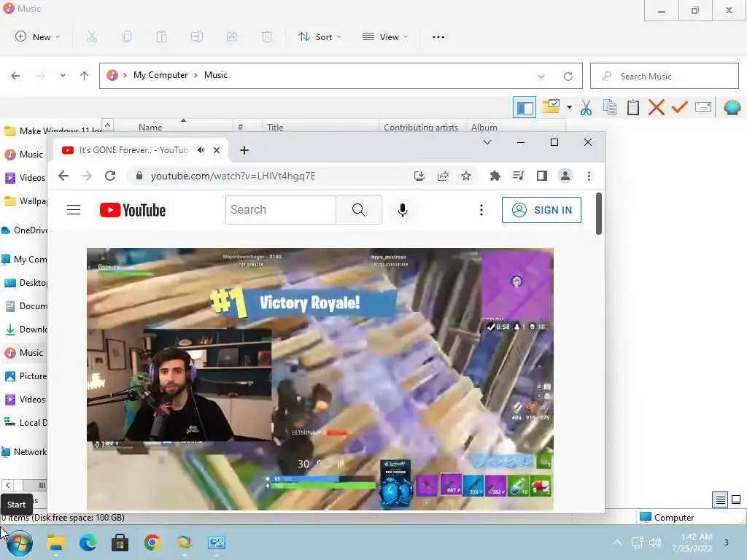Select OneDrive in the Explorer sidebar

25,230
